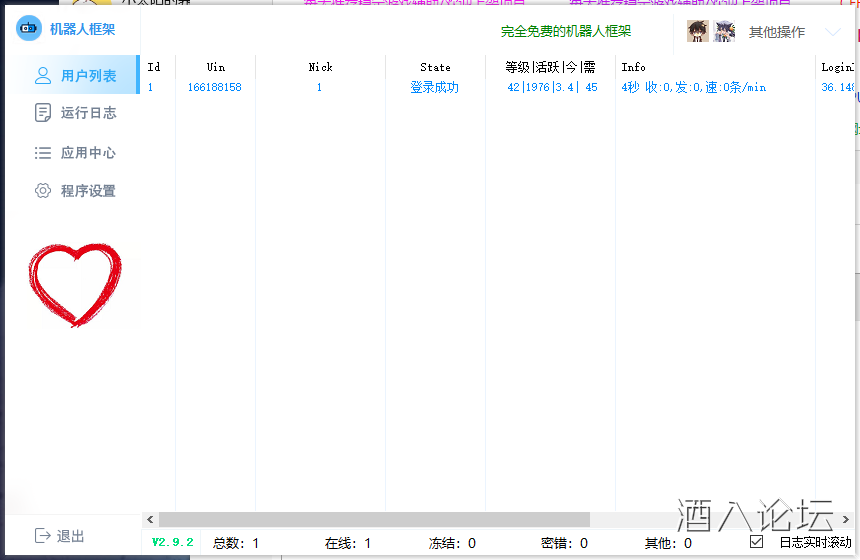Expand the 其他操作 dropdown chevron

tap(832, 32)
